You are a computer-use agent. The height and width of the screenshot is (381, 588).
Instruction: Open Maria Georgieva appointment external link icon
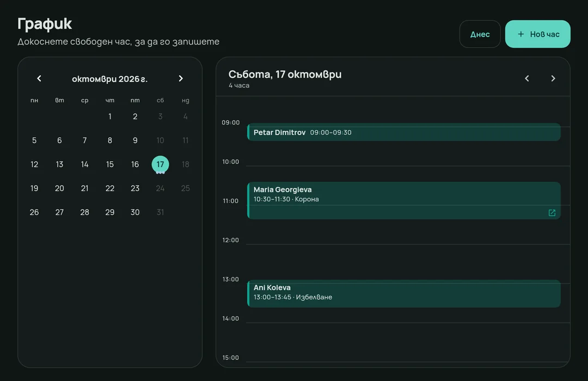pos(552,213)
